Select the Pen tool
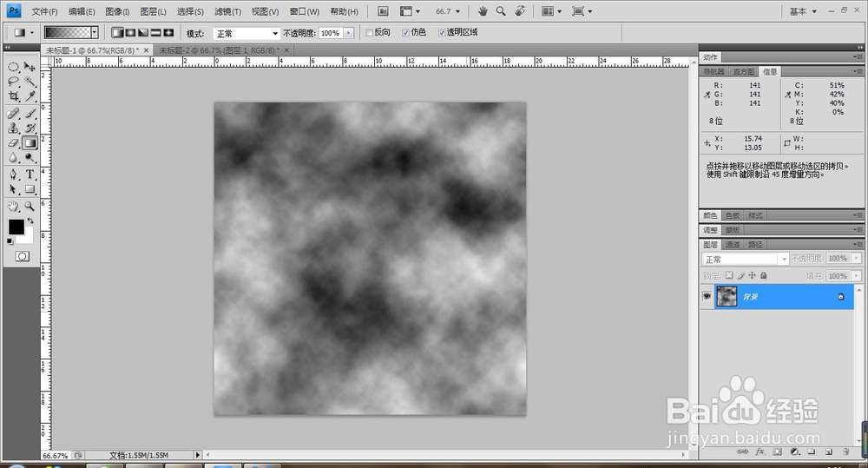Image resolution: width=868 pixels, height=468 pixels. click(x=14, y=175)
